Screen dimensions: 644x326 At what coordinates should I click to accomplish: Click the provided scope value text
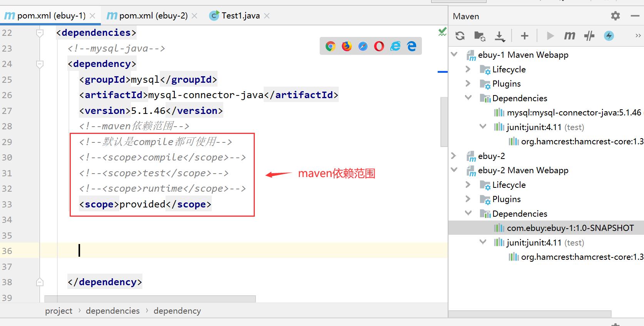pyautogui.click(x=142, y=204)
